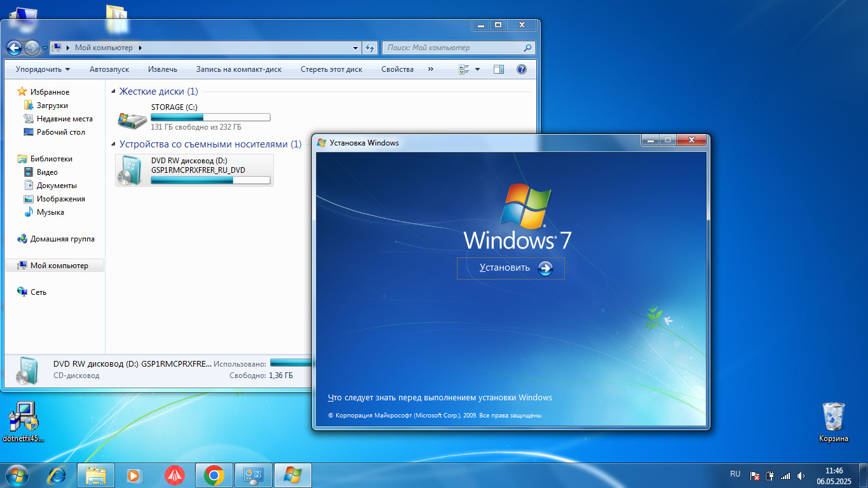Click Eject in the toolbar
The height and width of the screenshot is (488, 868).
tap(163, 69)
